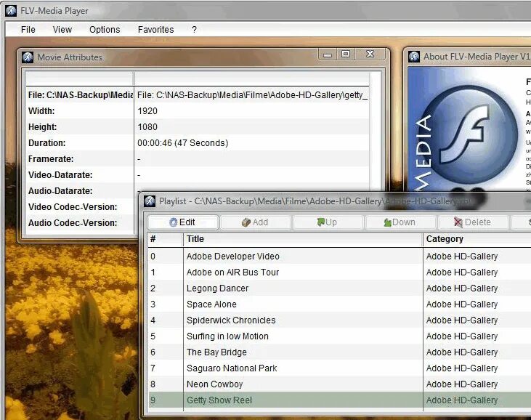This screenshot has width=531, height=420.
Task: Close the Movie Attributes window
Action: 370,54
